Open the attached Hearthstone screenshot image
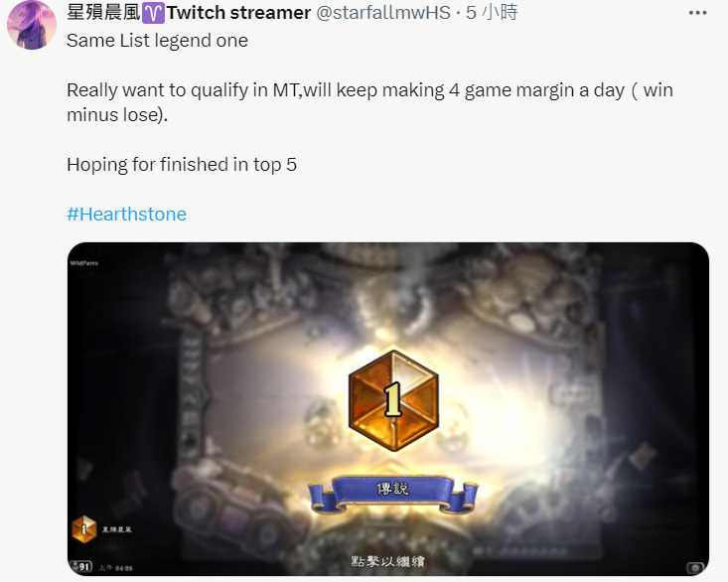This screenshot has height=582, width=728. pos(388,409)
